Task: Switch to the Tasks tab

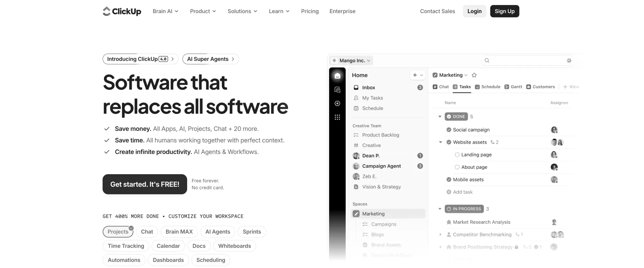Action: click(462, 87)
